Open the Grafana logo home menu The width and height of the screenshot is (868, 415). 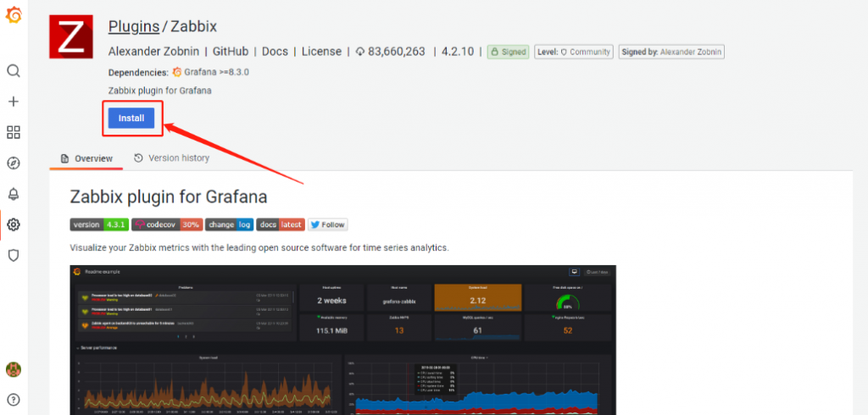(x=14, y=16)
